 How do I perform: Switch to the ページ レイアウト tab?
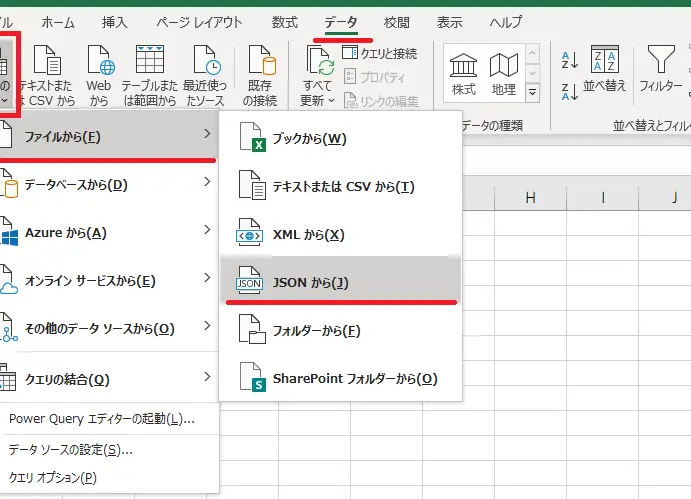click(x=200, y=22)
